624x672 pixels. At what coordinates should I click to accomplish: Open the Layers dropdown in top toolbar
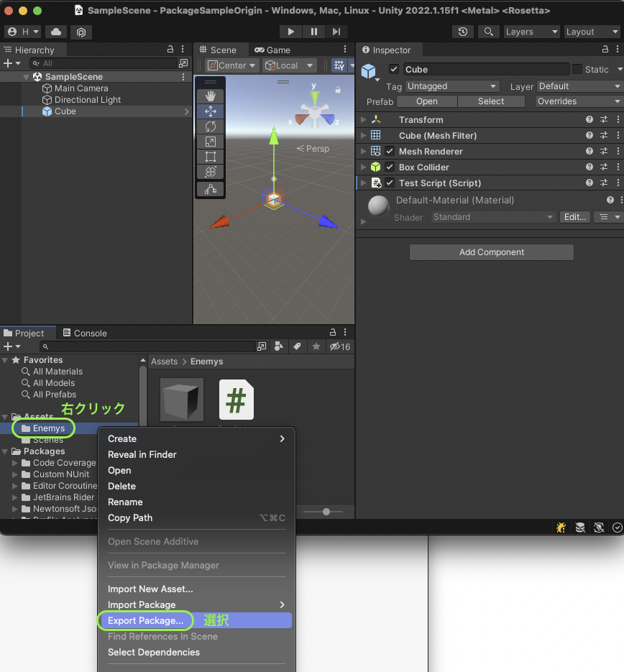[531, 32]
